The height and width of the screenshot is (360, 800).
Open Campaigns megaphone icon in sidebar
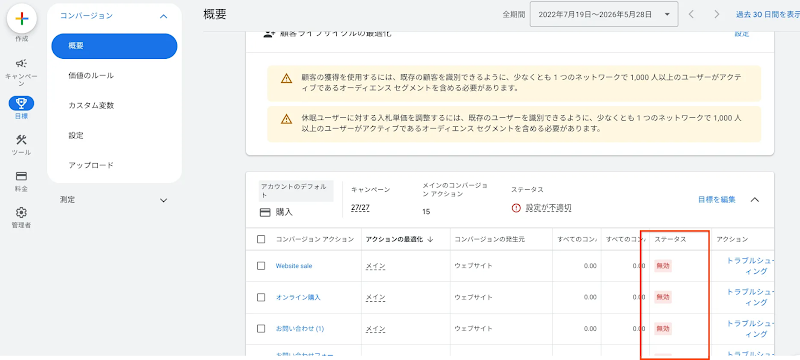pyautogui.click(x=21, y=63)
